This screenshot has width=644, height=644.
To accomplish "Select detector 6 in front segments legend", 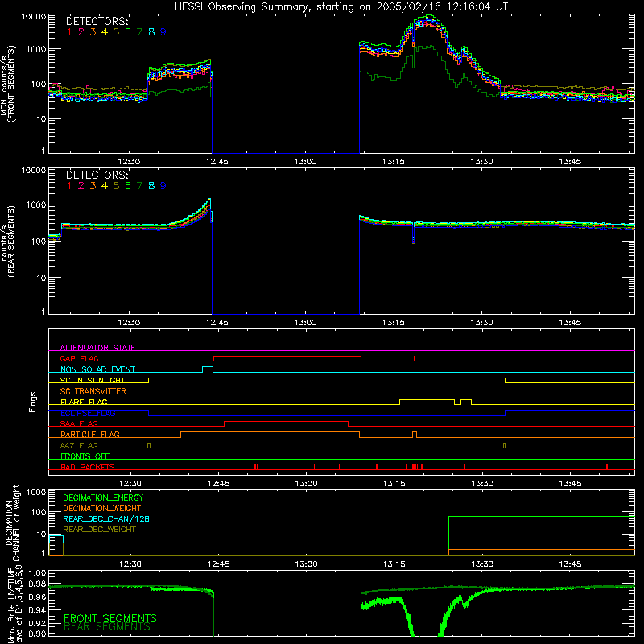I will 128,32.
